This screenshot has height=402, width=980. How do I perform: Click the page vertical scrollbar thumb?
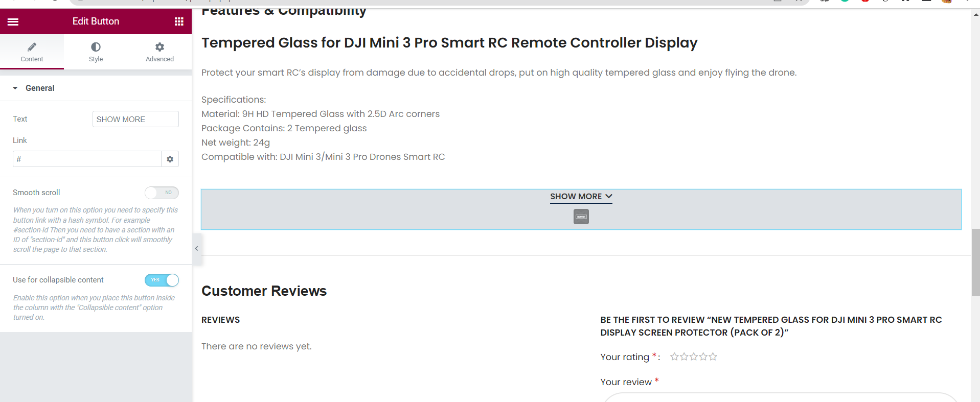coord(975,262)
